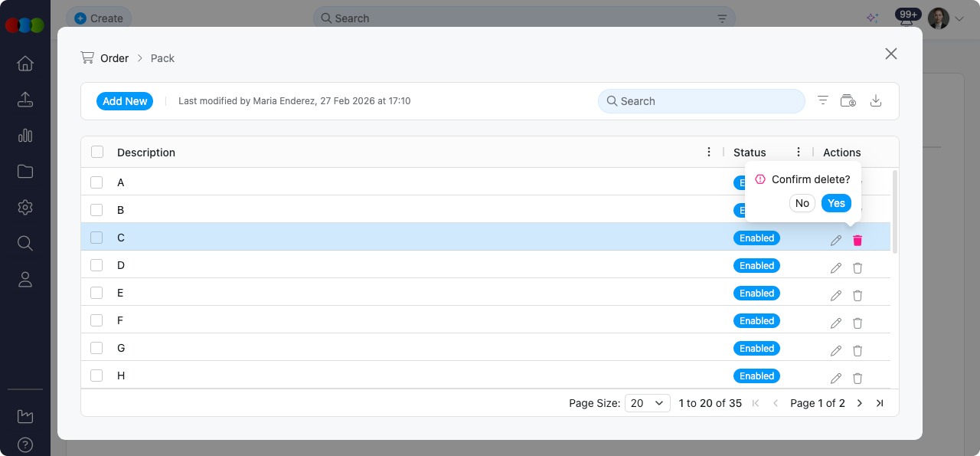The image size is (980, 456).
Task: Open the Page Size dropdown
Action: point(648,403)
